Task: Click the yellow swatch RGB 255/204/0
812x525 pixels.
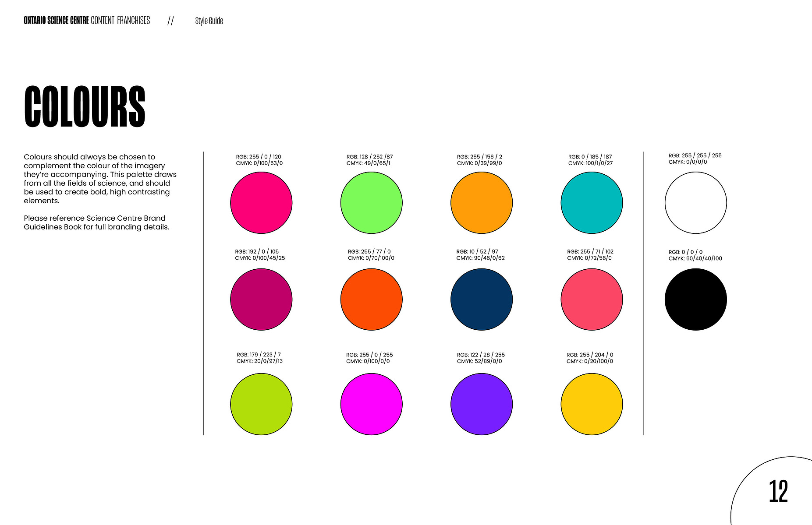Action: [x=592, y=404]
